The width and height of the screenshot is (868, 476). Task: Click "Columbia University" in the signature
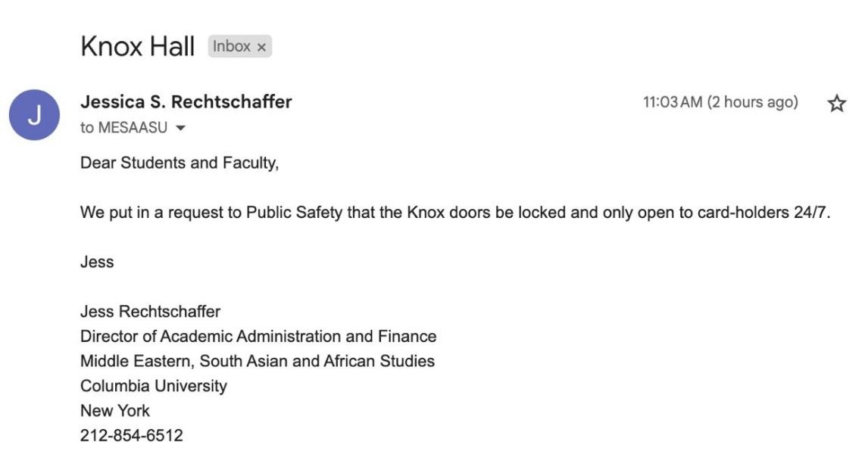(154, 386)
